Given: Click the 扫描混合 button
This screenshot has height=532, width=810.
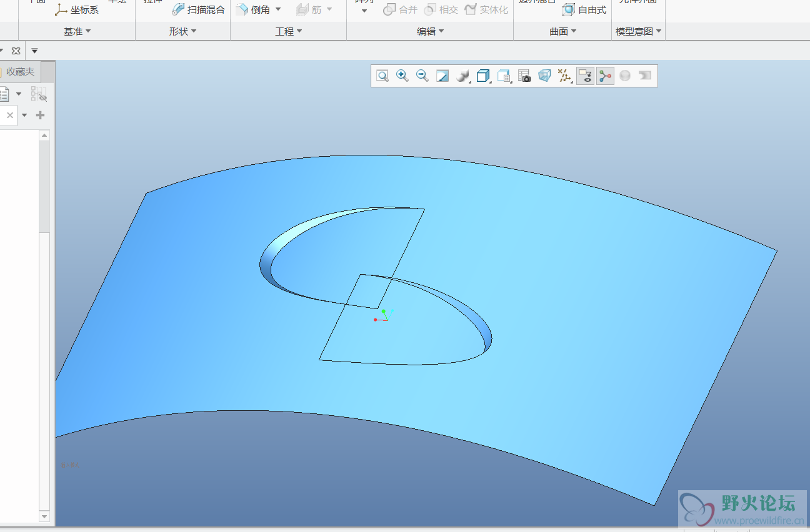Looking at the screenshot, I should coord(199,9).
